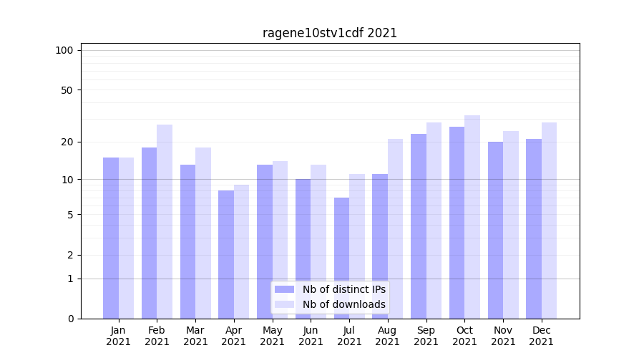Select the chart title "ragene10stv1cdf 2021"
The height and width of the screenshot is (358, 644).
330,33
